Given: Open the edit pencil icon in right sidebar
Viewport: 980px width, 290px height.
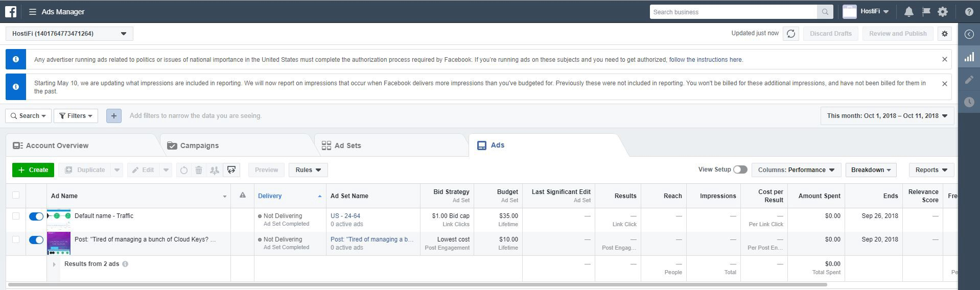Looking at the screenshot, I should 969,80.
